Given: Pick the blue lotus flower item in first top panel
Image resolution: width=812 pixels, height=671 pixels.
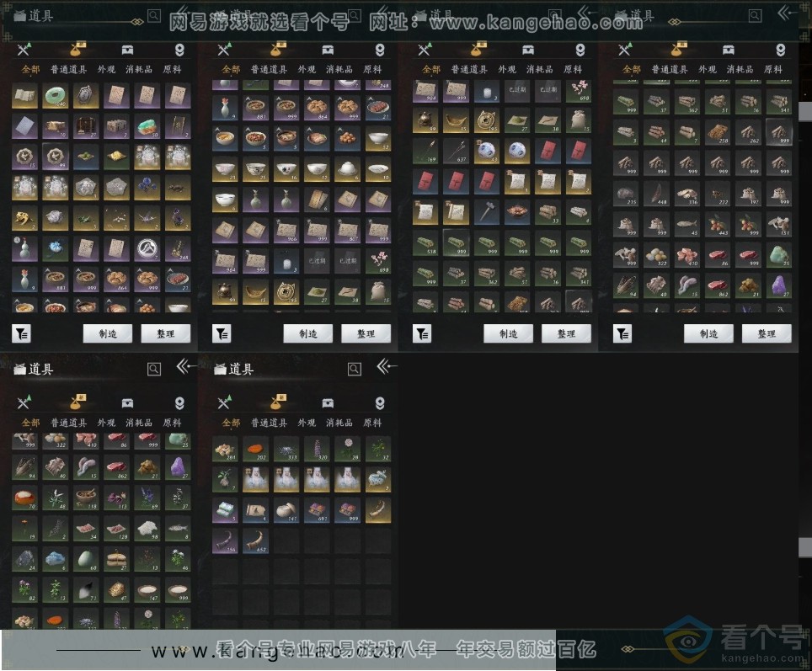Looking at the screenshot, I should tap(56, 249).
